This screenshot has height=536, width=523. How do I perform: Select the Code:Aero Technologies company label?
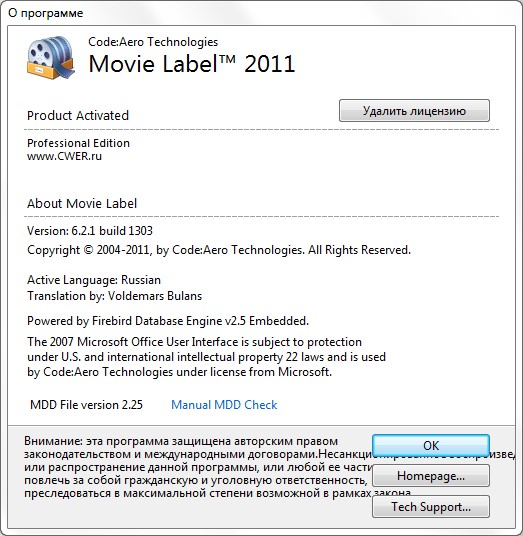click(x=153, y=42)
